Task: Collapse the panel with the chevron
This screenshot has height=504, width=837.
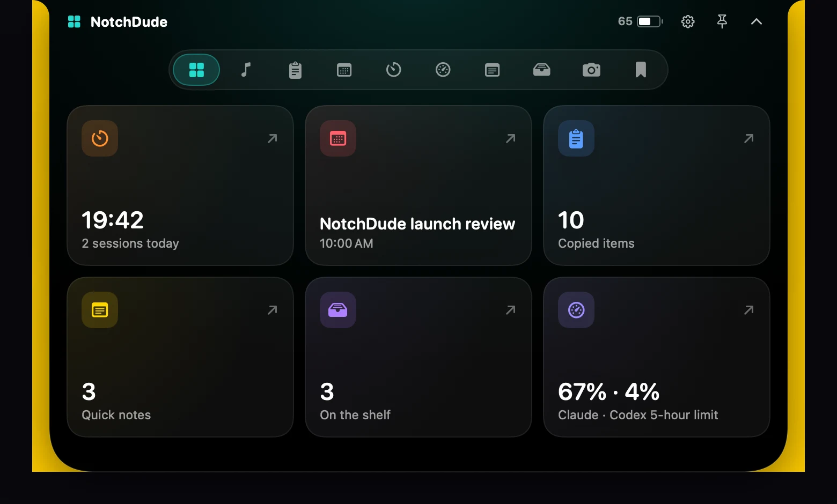Action: pyautogui.click(x=757, y=21)
